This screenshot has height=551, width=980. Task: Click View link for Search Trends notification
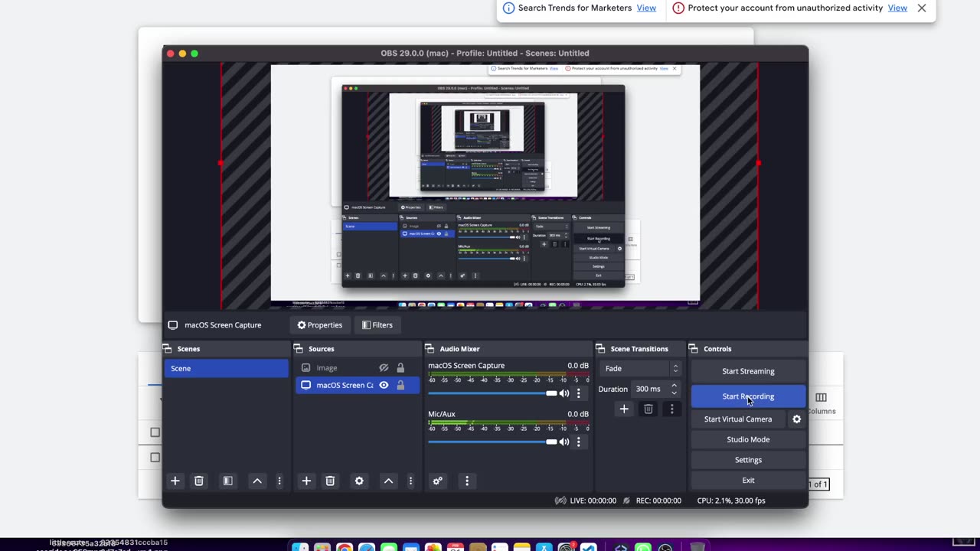tap(646, 8)
